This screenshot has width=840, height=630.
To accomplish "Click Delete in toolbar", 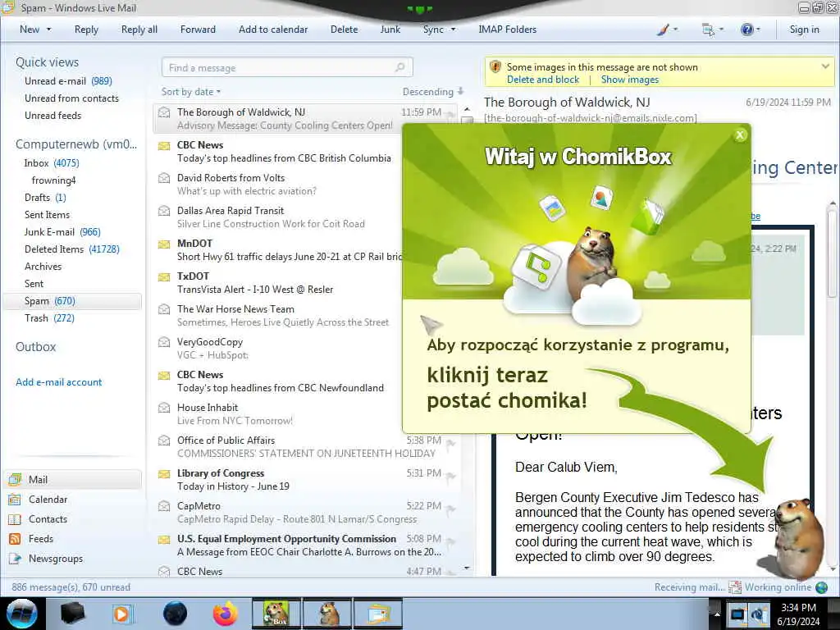I will (344, 30).
